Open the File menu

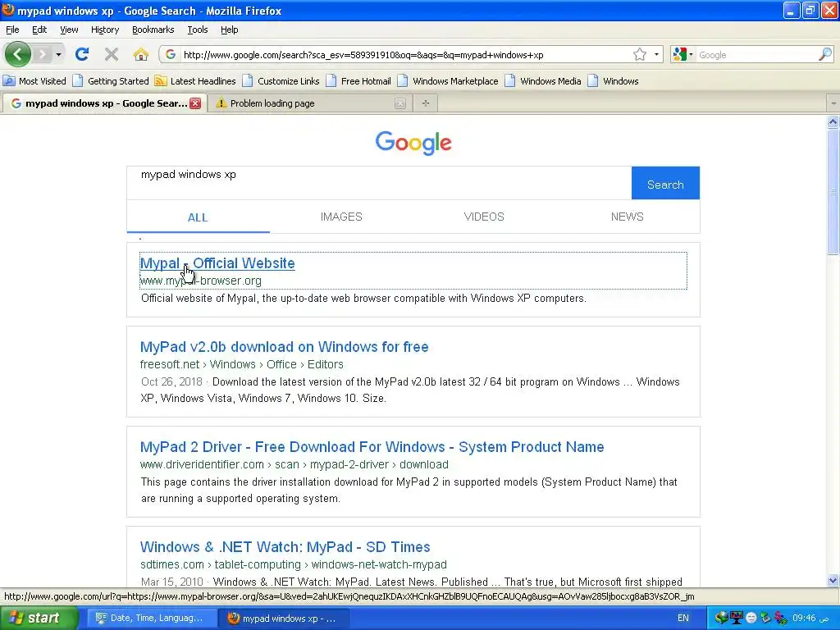(12, 30)
